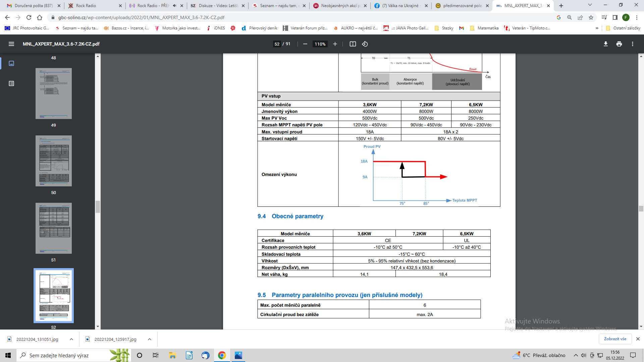The height and width of the screenshot is (362, 644).
Task: Click the main document vertical scrollbar thumb
Action: pyautogui.click(x=641, y=208)
